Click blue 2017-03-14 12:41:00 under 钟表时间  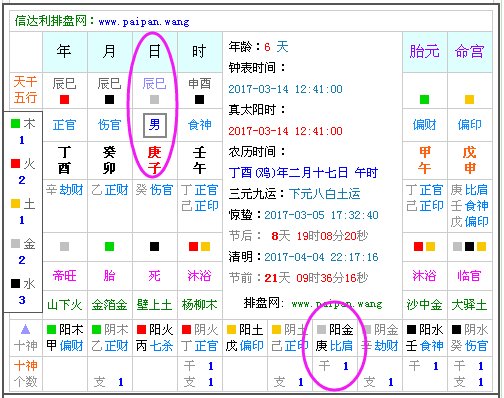285,89
